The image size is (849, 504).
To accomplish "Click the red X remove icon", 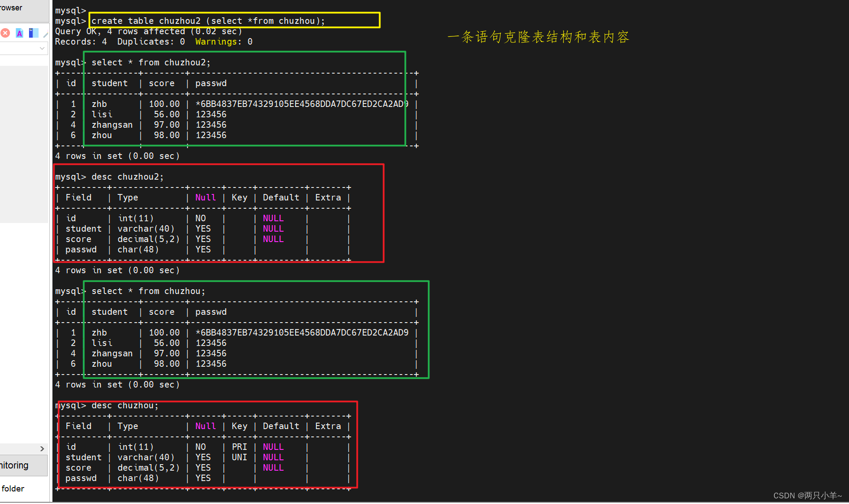I will click(5, 33).
